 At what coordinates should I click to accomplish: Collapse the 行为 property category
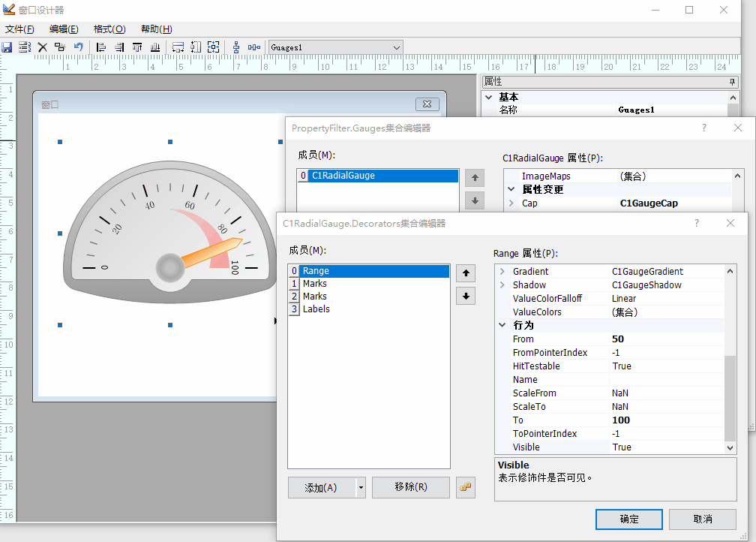[502, 326]
